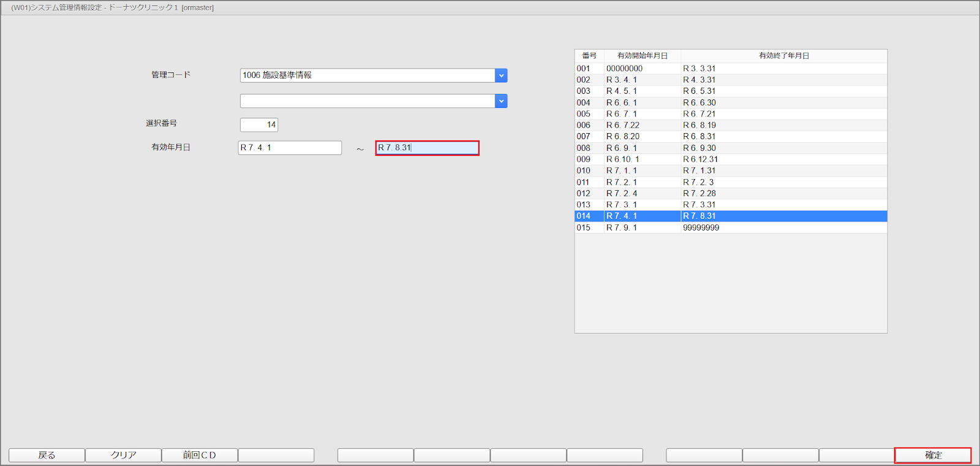Click the 番号 column header
The image size is (980, 466).
pyautogui.click(x=589, y=56)
